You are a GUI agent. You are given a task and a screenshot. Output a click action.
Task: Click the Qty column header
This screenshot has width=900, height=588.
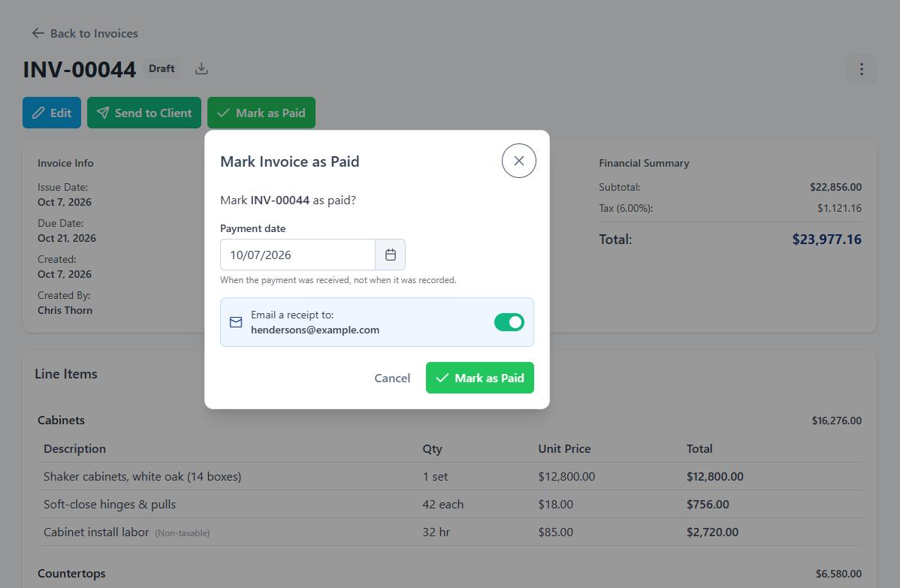coord(432,449)
